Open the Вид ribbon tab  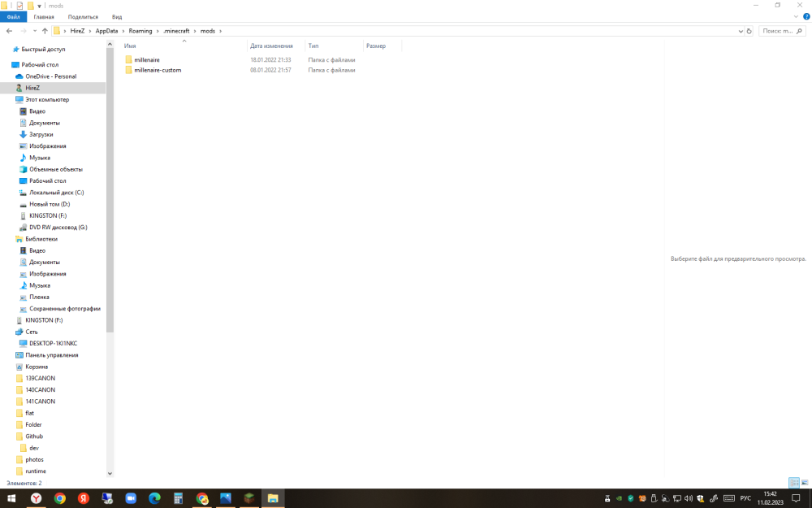(117, 16)
